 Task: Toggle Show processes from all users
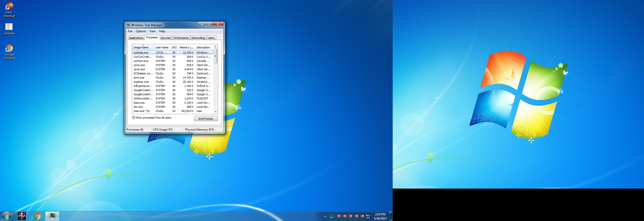coord(134,118)
